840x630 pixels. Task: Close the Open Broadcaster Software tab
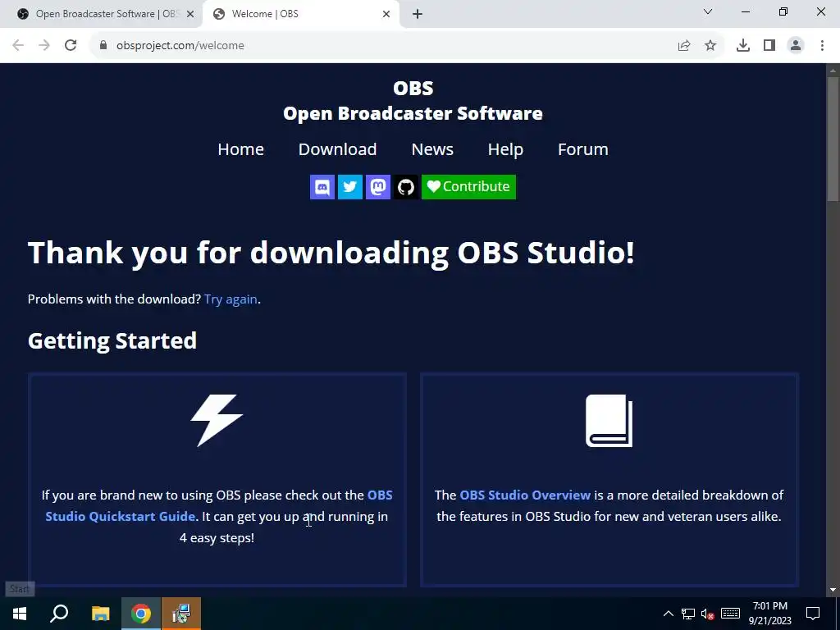coord(190,15)
